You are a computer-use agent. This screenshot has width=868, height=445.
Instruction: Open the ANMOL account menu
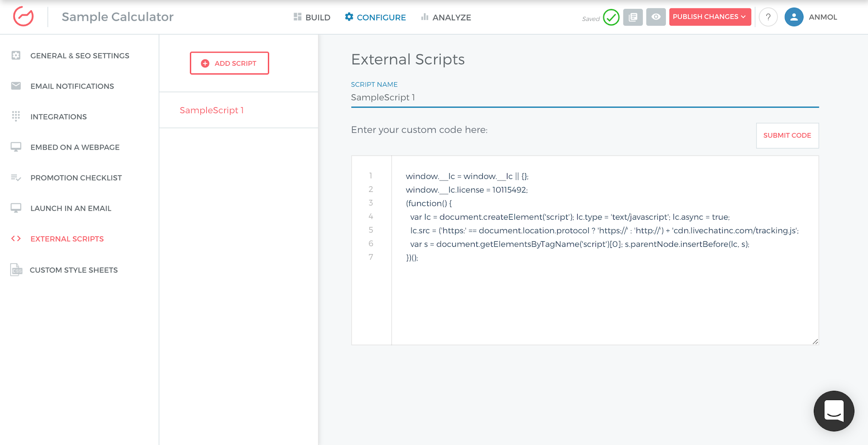pyautogui.click(x=811, y=17)
